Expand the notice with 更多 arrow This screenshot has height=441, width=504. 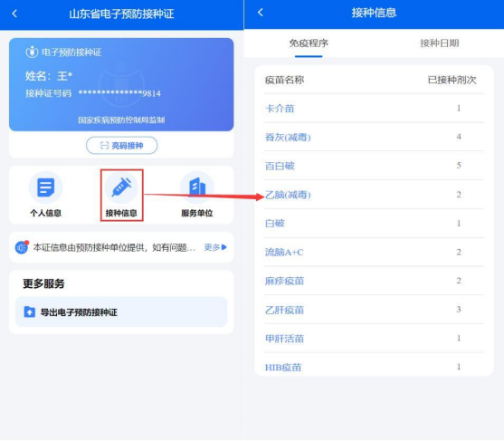pos(215,247)
